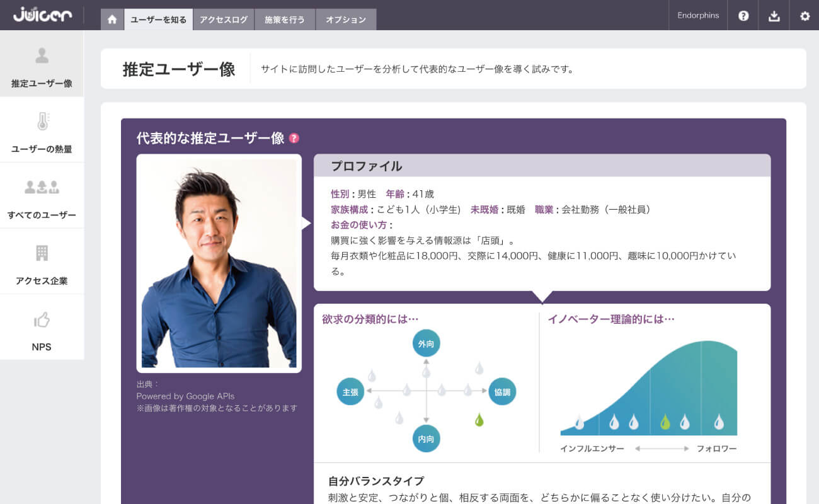819x504 pixels.
Task: Click the Powered by Google APIs text
Action: pyautogui.click(x=185, y=396)
